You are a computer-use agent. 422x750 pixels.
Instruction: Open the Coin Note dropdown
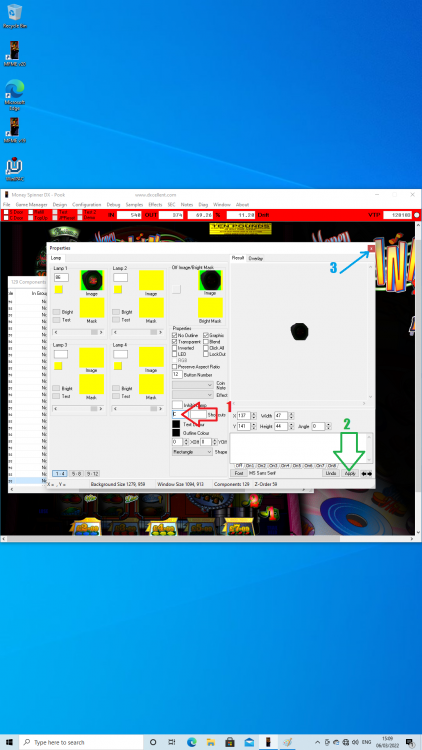(192, 385)
